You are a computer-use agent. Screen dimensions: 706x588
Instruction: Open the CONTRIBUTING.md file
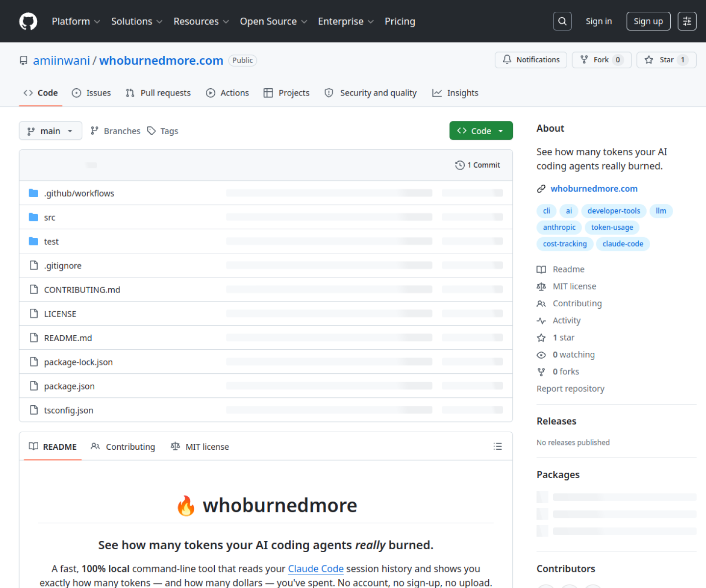[x=82, y=290]
